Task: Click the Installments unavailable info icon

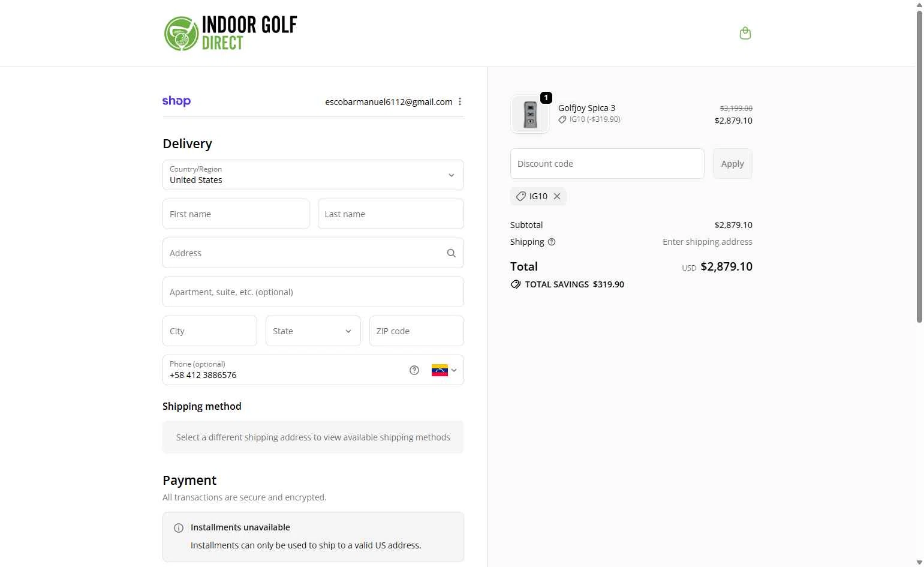Action: (x=179, y=528)
